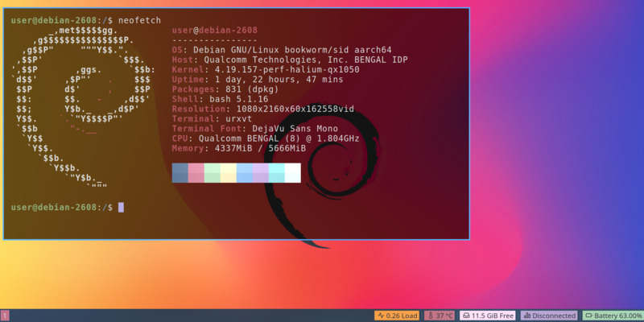Click the Battery 63.00% block
The height and width of the screenshot is (322, 644).
613,316
